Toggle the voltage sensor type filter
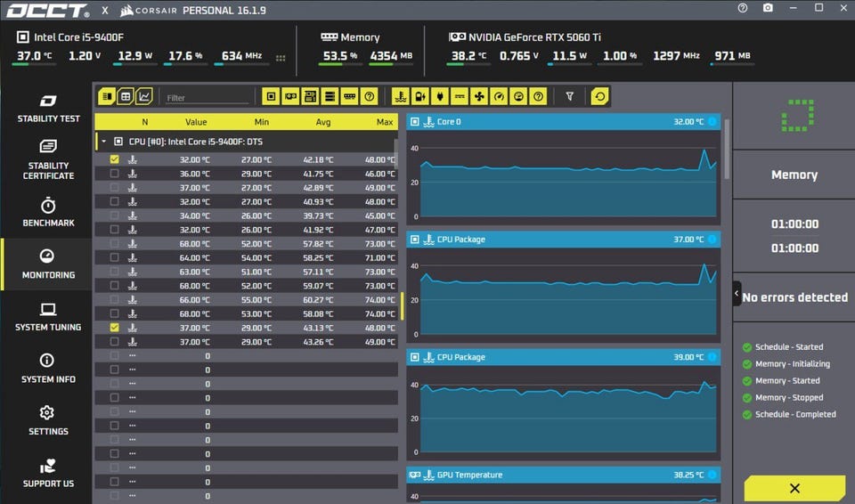 point(420,96)
